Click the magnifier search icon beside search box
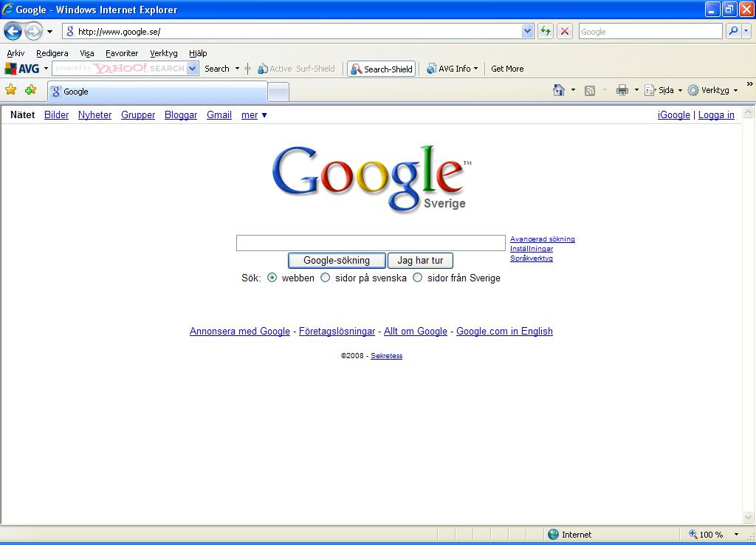The image size is (756, 545). coord(733,31)
